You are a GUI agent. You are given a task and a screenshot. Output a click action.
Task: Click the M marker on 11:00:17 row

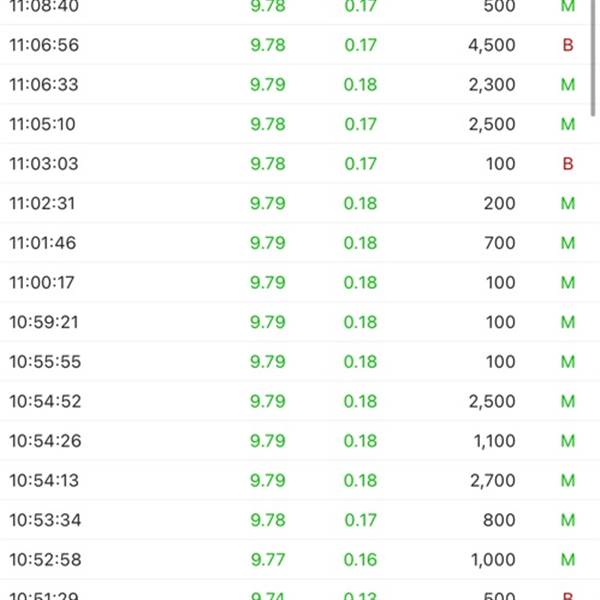(568, 282)
